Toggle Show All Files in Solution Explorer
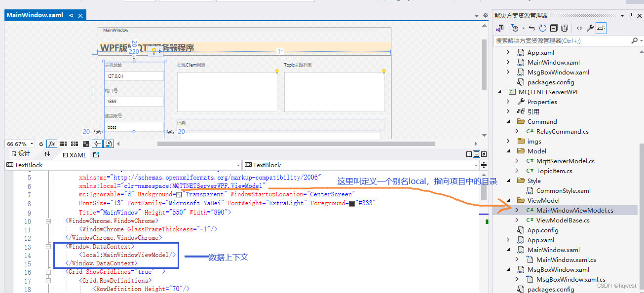Viewport: 644px width, 293px height. 565,28
